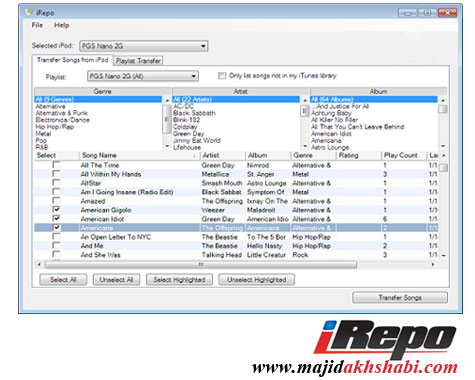Select Talking Head artist cell
This screenshot has height=380, width=475.
tap(222, 255)
